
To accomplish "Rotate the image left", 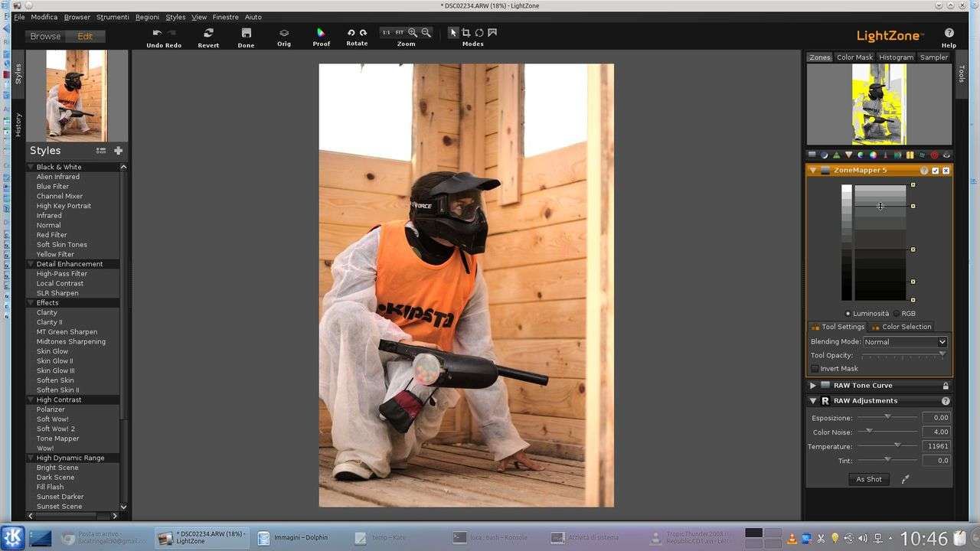I will pos(351,33).
